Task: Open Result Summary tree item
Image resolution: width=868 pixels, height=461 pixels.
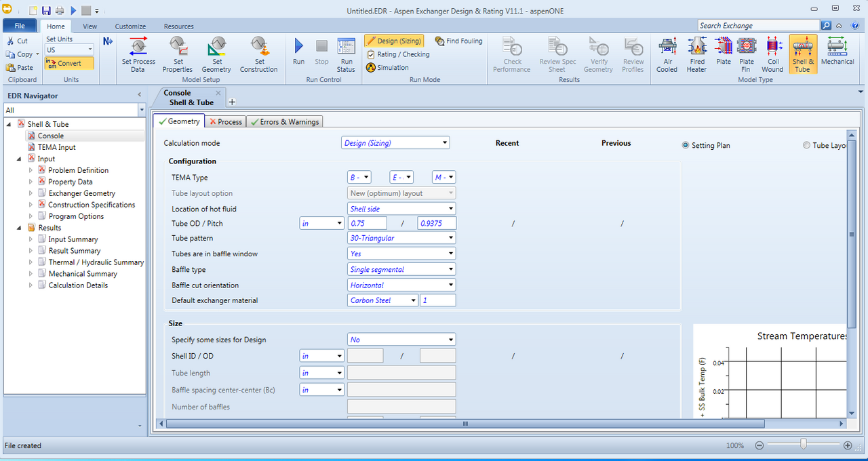Action: [75, 251]
